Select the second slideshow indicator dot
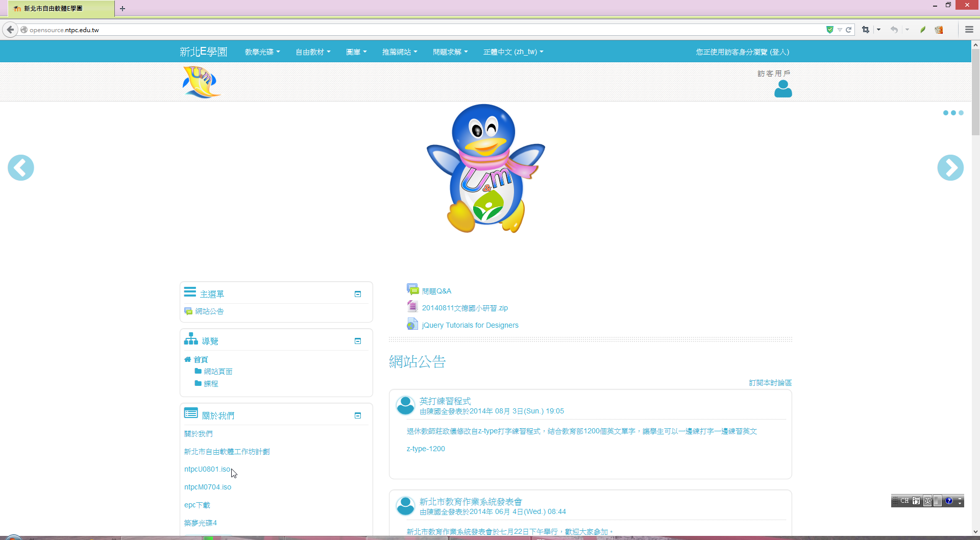Image resolution: width=980 pixels, height=540 pixels. pyautogui.click(x=953, y=113)
